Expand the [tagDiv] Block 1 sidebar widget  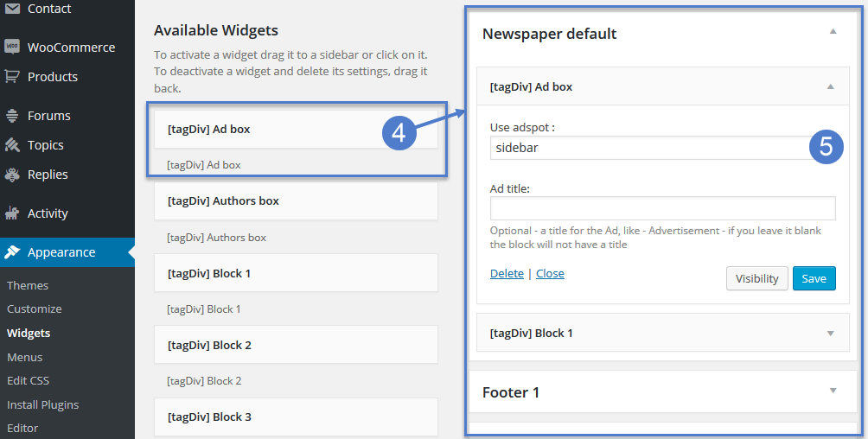[x=830, y=334]
